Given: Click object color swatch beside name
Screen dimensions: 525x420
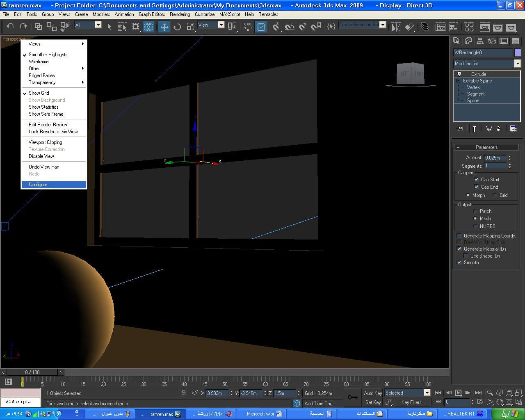Looking at the screenshot, I should pos(518,52).
